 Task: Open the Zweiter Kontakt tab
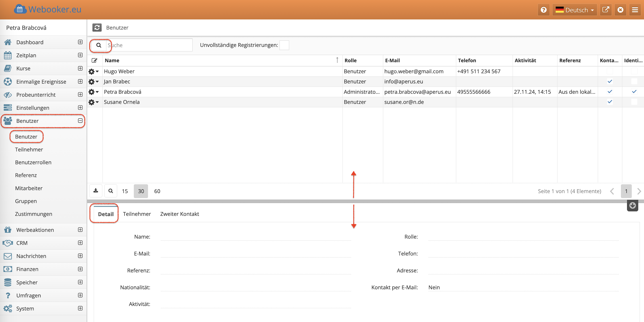click(x=179, y=214)
